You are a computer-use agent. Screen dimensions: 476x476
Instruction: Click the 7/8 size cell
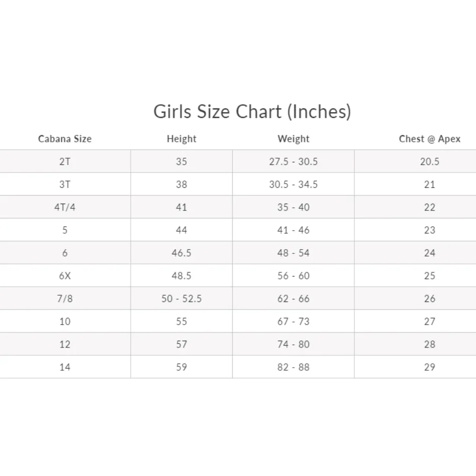[65, 298]
